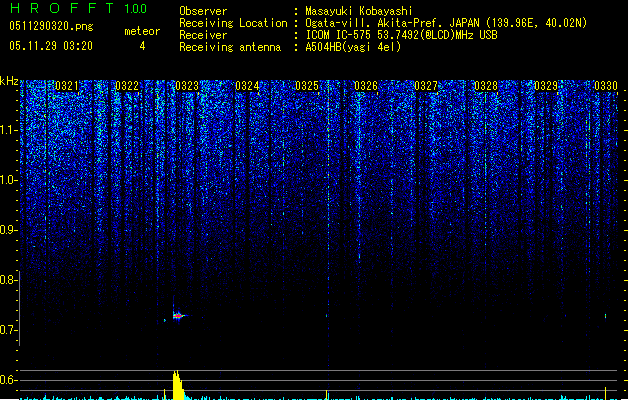Click the faint echo dot near 0330
The height and width of the screenshot is (400, 629).
[x=605, y=316]
